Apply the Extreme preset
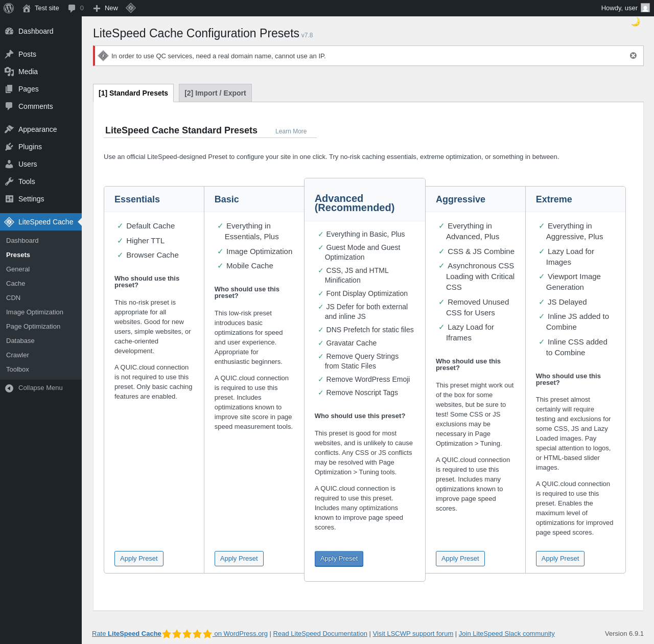Viewport: 654px width, 644px height. (x=560, y=559)
